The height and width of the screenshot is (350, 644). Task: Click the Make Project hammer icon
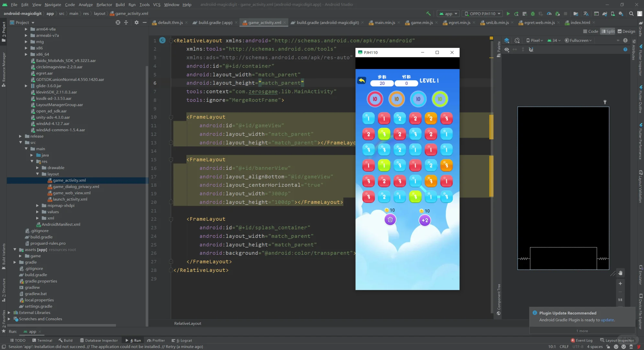(428, 14)
